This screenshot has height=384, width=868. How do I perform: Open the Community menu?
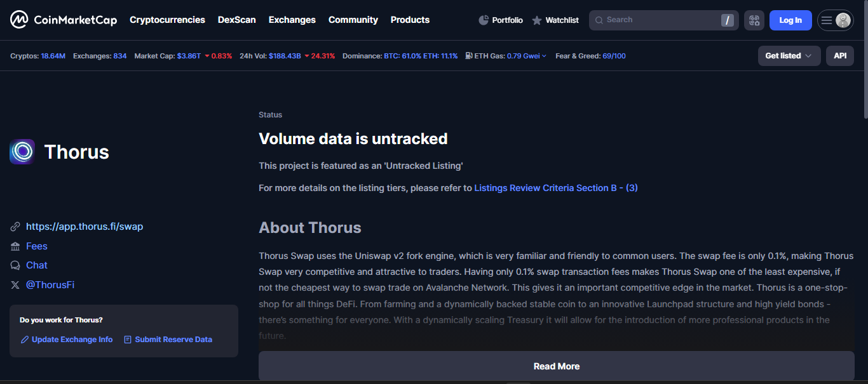pyautogui.click(x=353, y=20)
